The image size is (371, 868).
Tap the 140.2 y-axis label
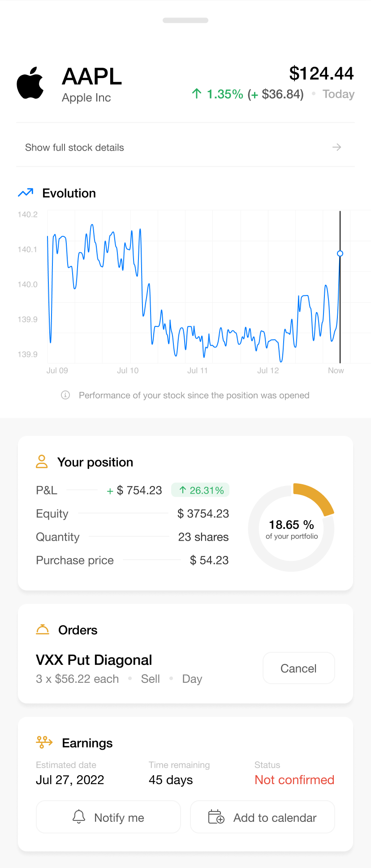[28, 214]
